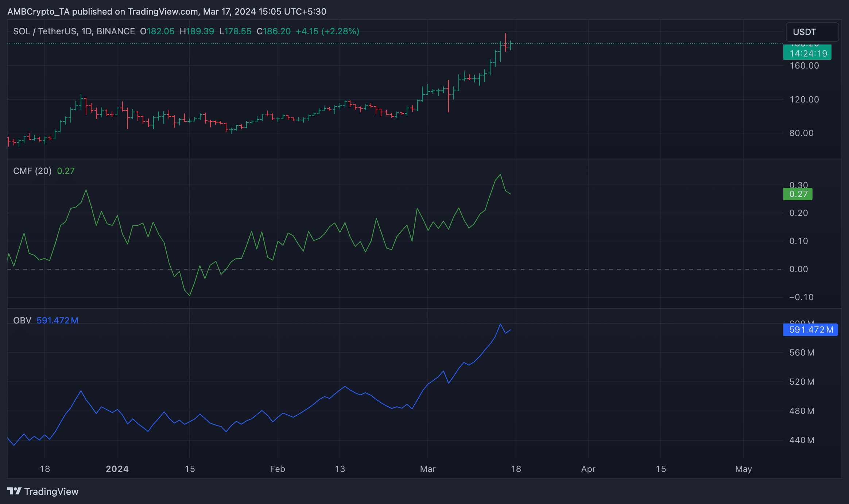Click the May label on time axis
This screenshot has width=849, height=504.
point(743,469)
